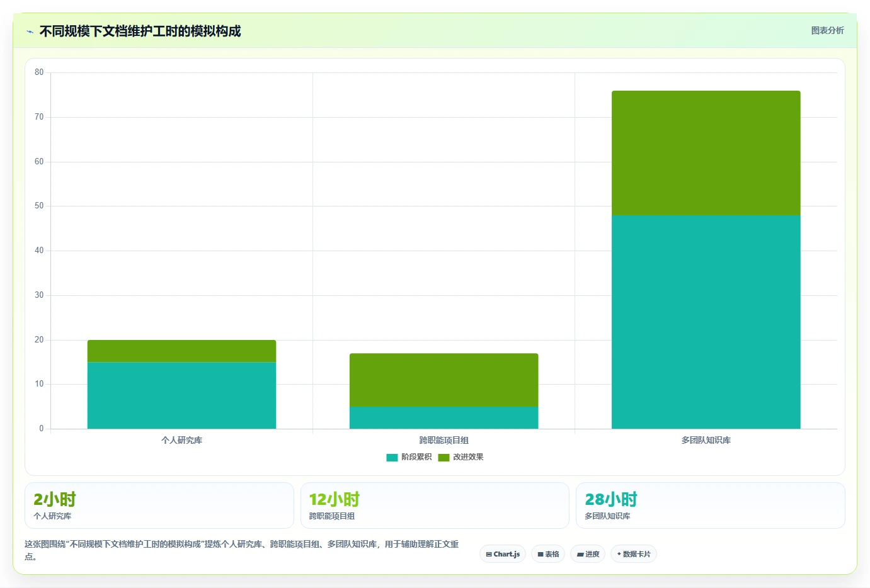Click the 表格 tag pill

[x=548, y=554]
